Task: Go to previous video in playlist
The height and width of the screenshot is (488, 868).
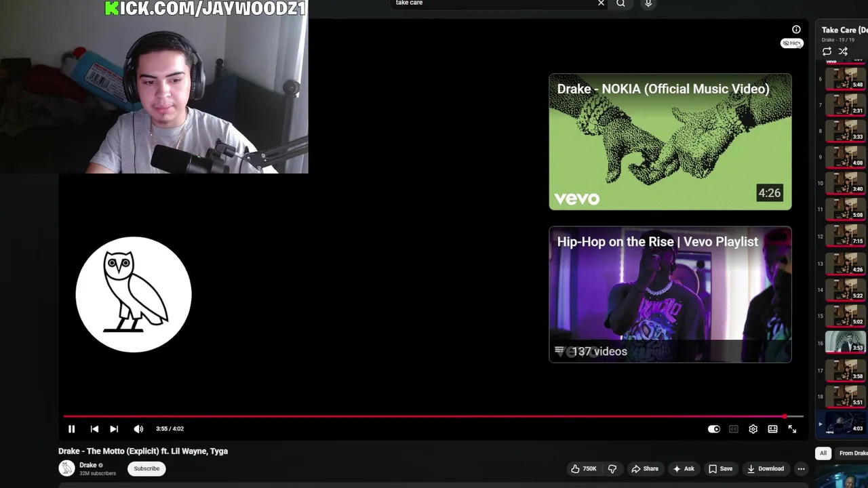Action: (x=94, y=429)
